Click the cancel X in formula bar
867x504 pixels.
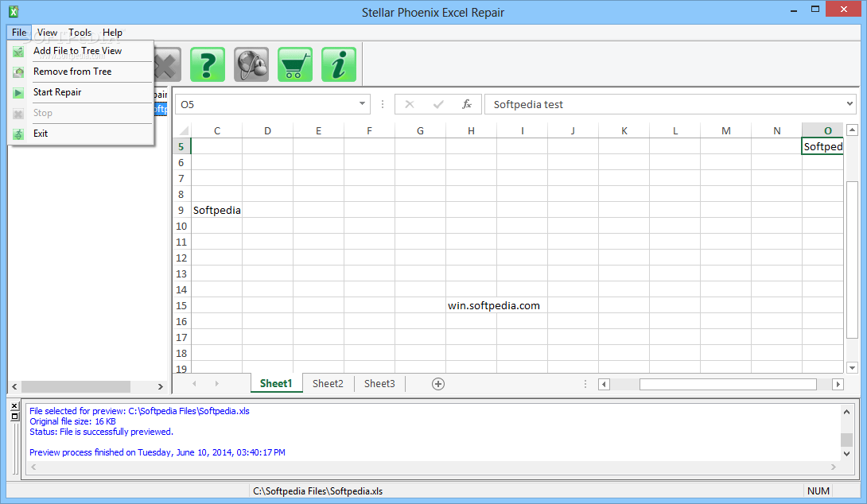tap(409, 104)
